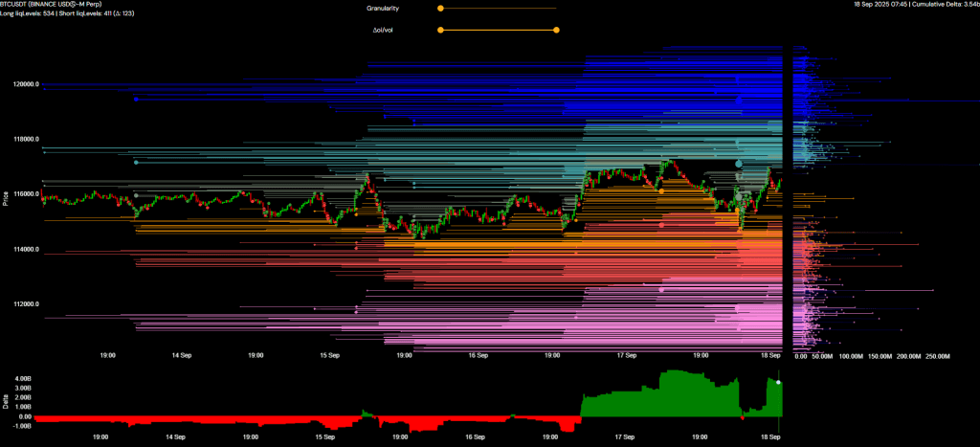The image size is (980, 447).
Task: Click the 112000.0 price axis label
Action: (x=26, y=304)
